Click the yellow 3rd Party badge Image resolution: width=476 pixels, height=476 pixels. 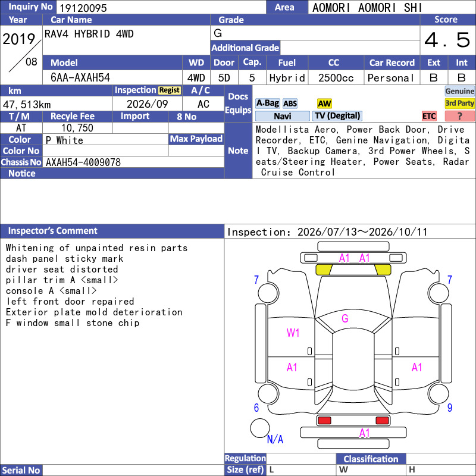(459, 104)
